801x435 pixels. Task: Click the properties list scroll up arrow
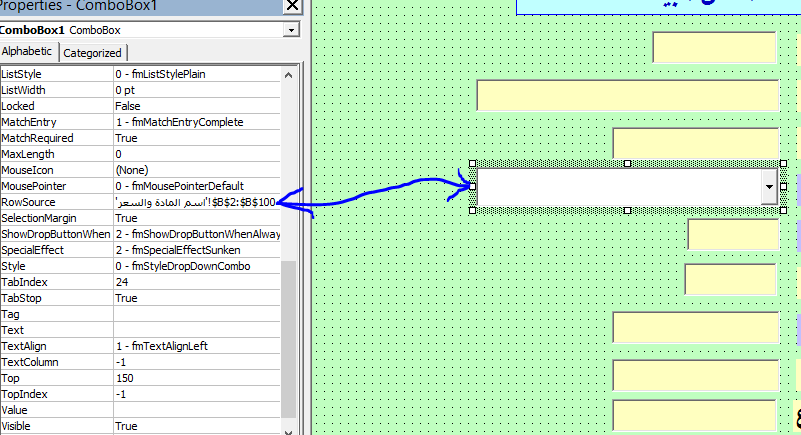click(x=290, y=73)
